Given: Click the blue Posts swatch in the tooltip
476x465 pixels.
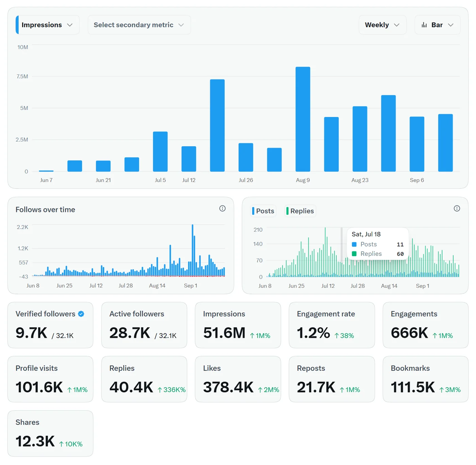Looking at the screenshot, I should point(354,244).
